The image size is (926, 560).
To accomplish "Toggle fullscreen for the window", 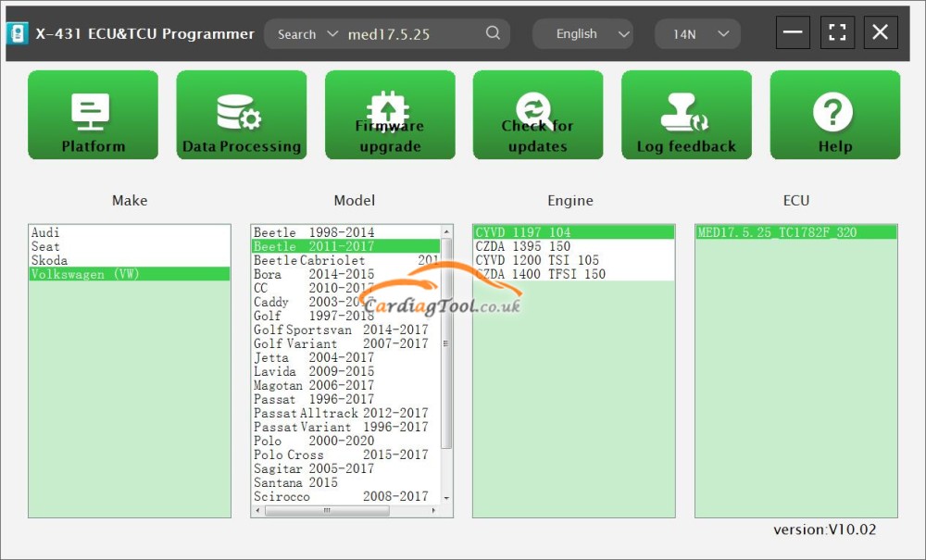I will pyautogui.click(x=837, y=31).
